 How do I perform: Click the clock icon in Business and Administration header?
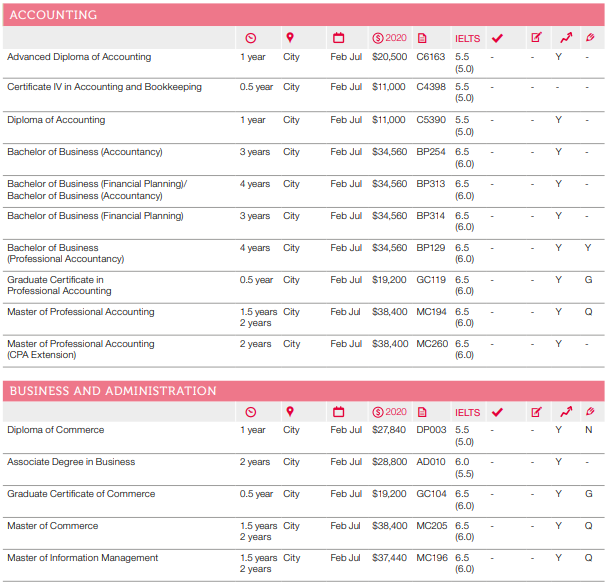250,411
